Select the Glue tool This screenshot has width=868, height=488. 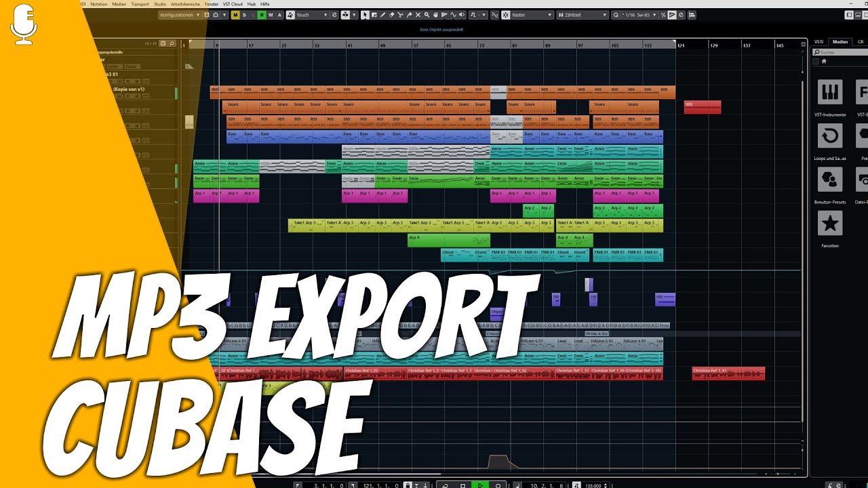(x=409, y=15)
